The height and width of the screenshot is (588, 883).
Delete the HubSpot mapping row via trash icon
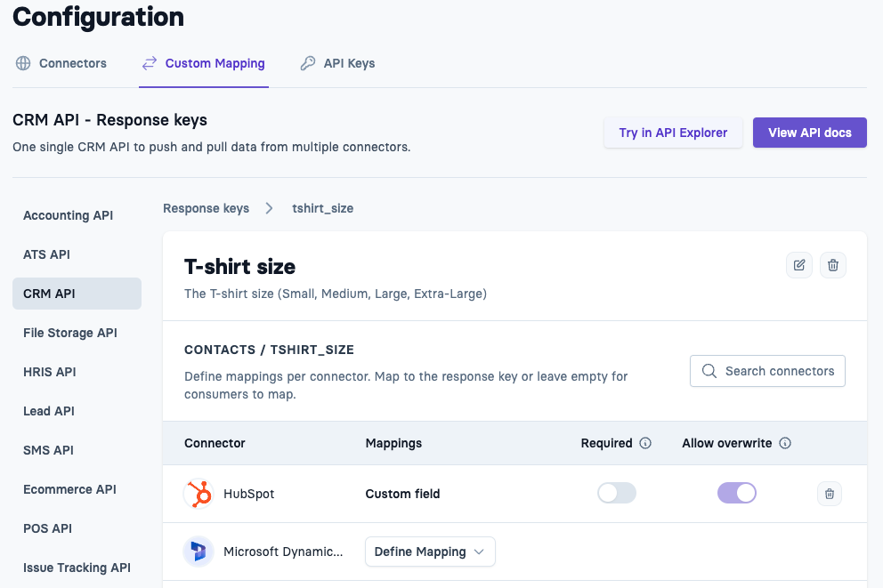[830, 494]
